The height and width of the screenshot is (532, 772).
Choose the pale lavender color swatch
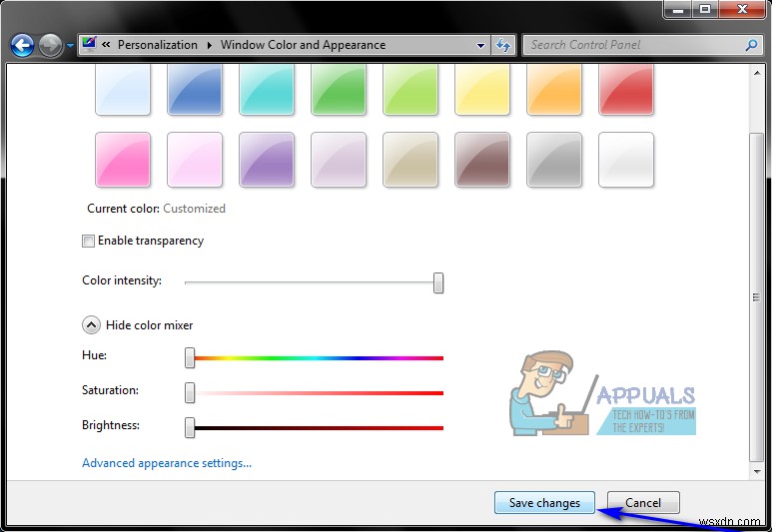coord(339,160)
